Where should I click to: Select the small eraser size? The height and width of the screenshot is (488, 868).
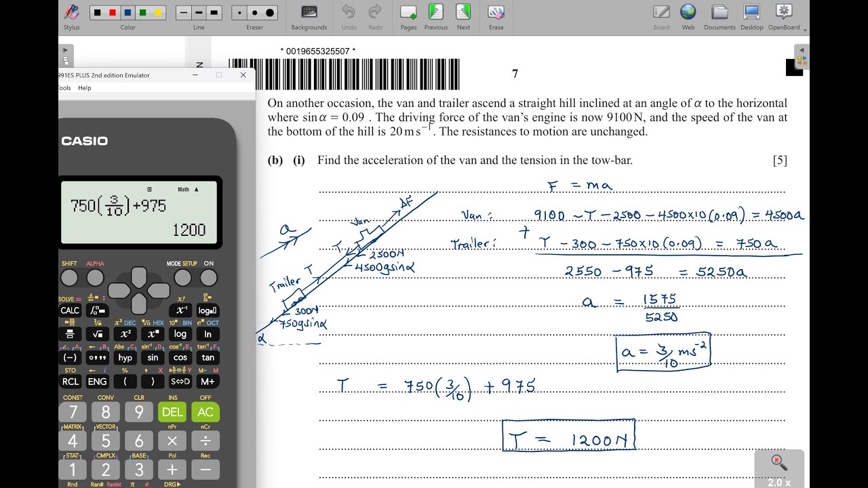tap(240, 13)
